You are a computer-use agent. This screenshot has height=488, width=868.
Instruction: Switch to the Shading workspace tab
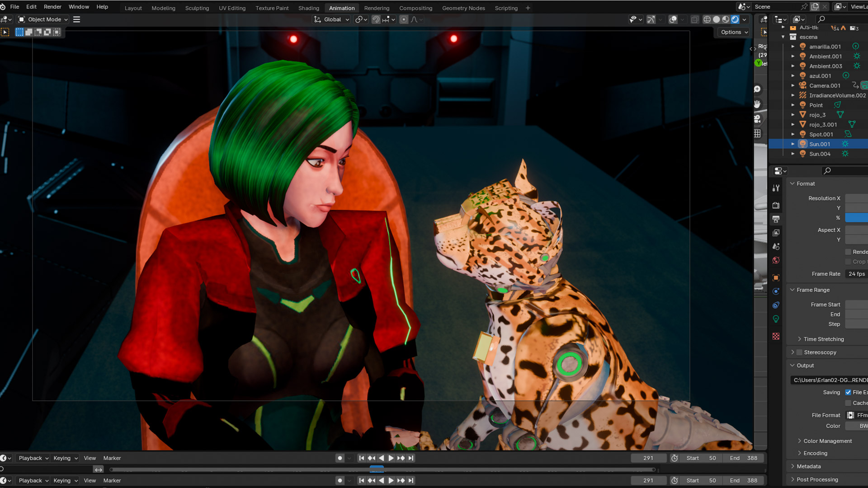pyautogui.click(x=309, y=8)
